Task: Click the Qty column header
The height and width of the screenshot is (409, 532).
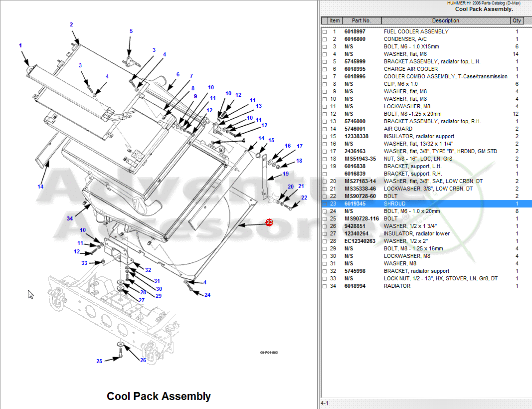Action: click(x=517, y=21)
